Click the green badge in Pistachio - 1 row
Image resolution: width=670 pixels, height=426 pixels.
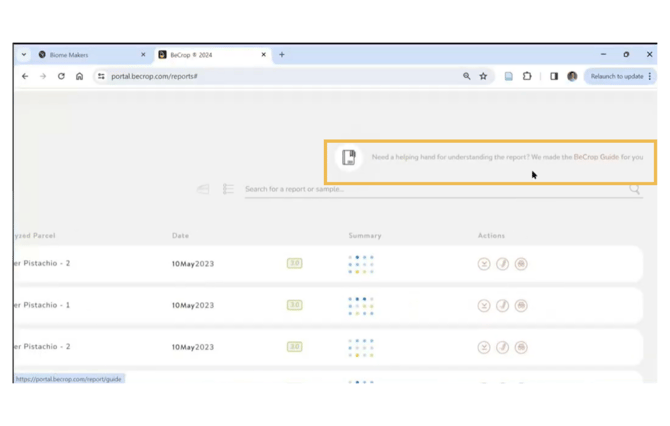coord(294,305)
